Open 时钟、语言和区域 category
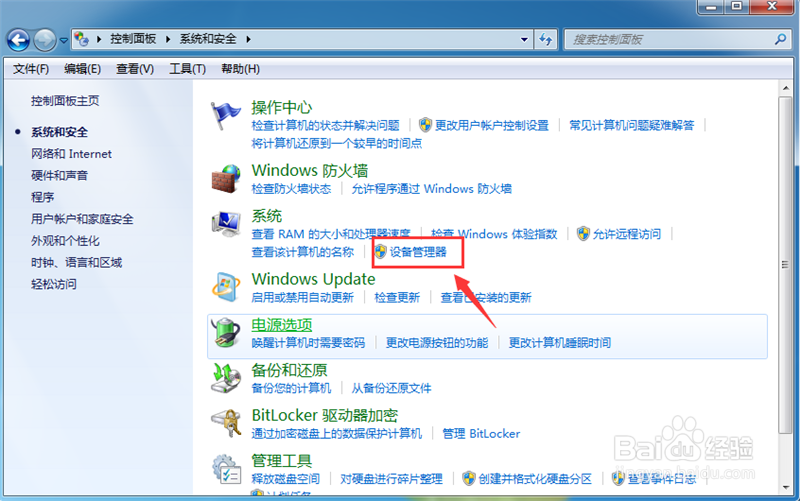The width and height of the screenshot is (800, 501). click(76, 263)
